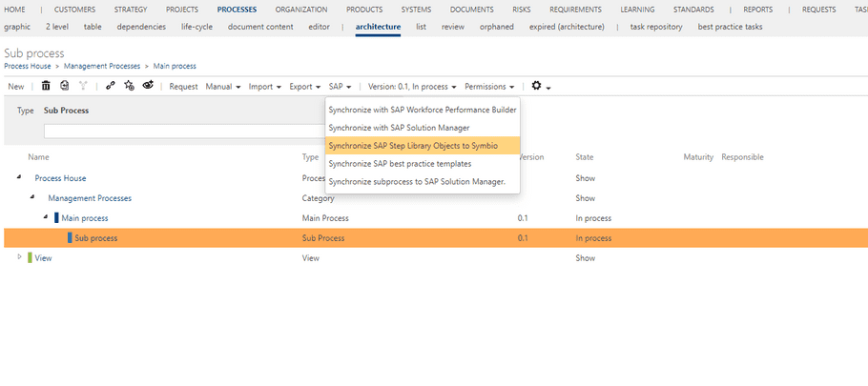Open the DOCUMENTS main tab

click(471, 10)
